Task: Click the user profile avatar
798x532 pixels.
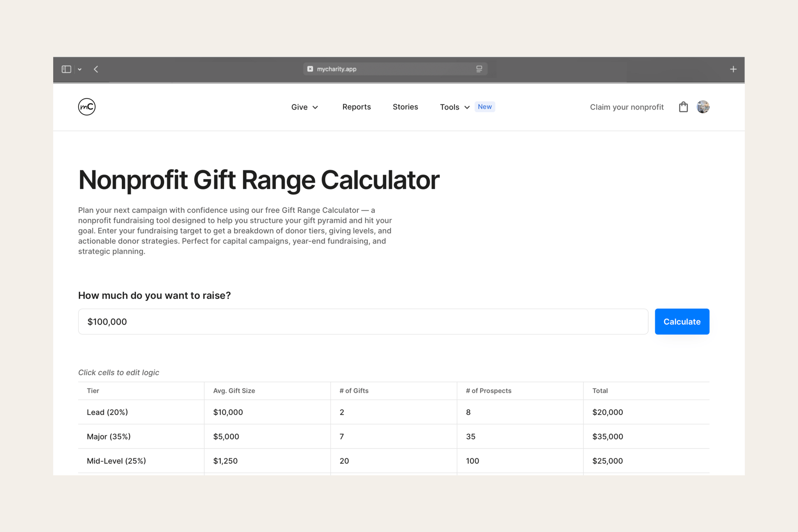Action: click(x=703, y=107)
